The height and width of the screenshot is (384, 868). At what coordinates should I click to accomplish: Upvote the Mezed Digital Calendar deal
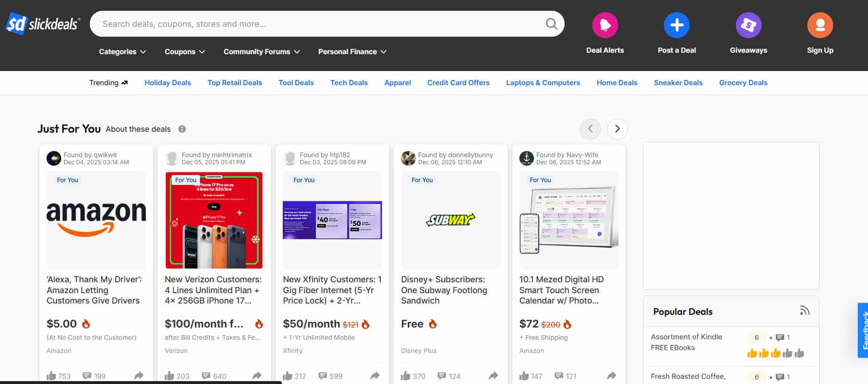[524, 376]
